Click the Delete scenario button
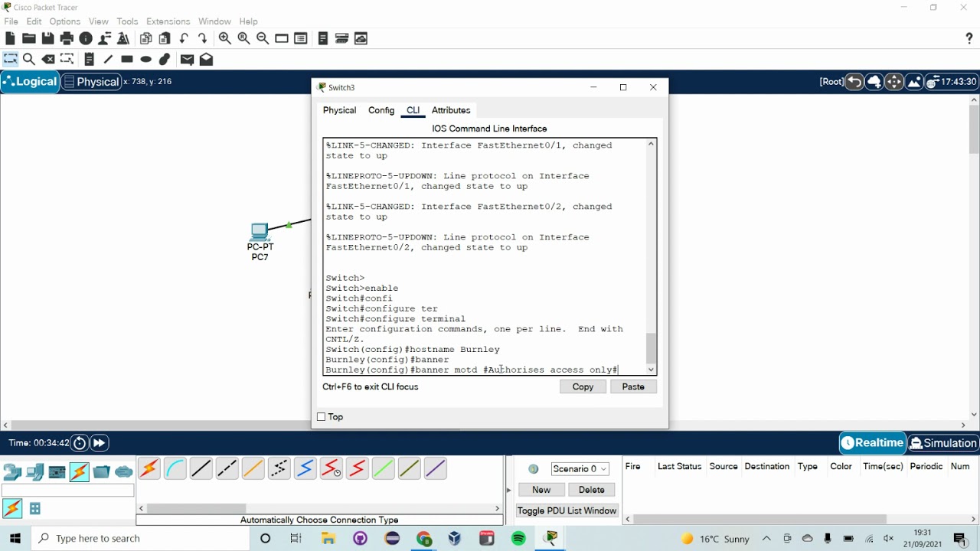 pos(591,490)
